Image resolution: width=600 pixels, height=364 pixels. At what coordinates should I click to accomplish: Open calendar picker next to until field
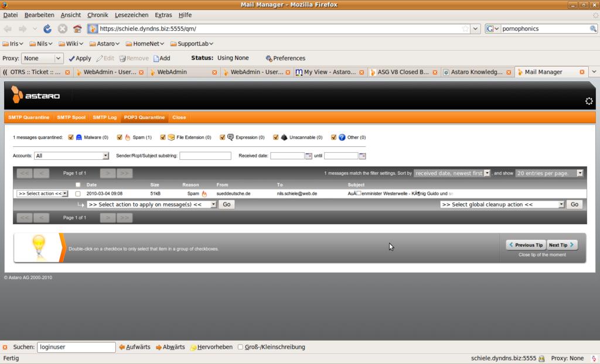362,156
